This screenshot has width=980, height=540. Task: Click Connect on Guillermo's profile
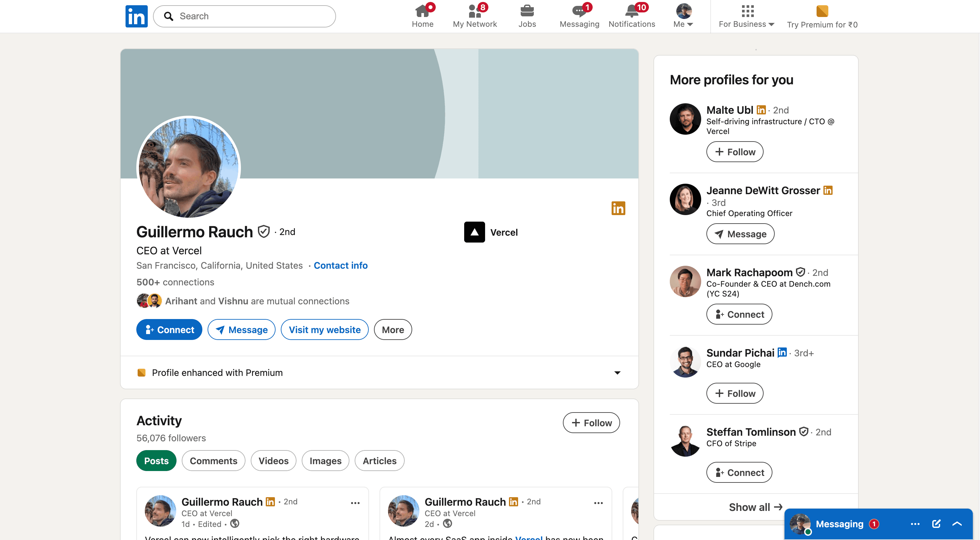(169, 329)
